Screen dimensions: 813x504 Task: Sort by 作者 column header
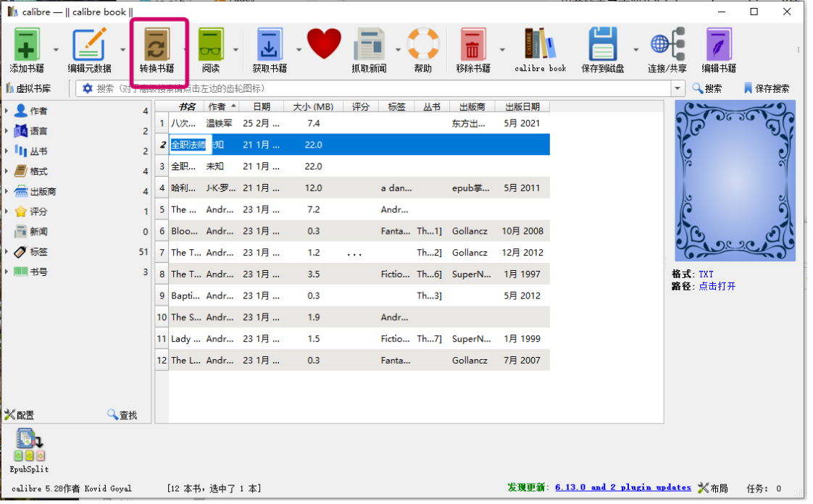coord(221,106)
